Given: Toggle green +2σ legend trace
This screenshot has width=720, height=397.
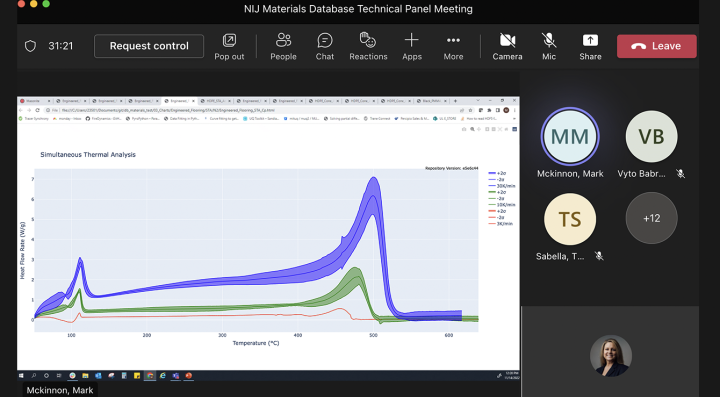Looking at the screenshot, I should click(x=497, y=192).
